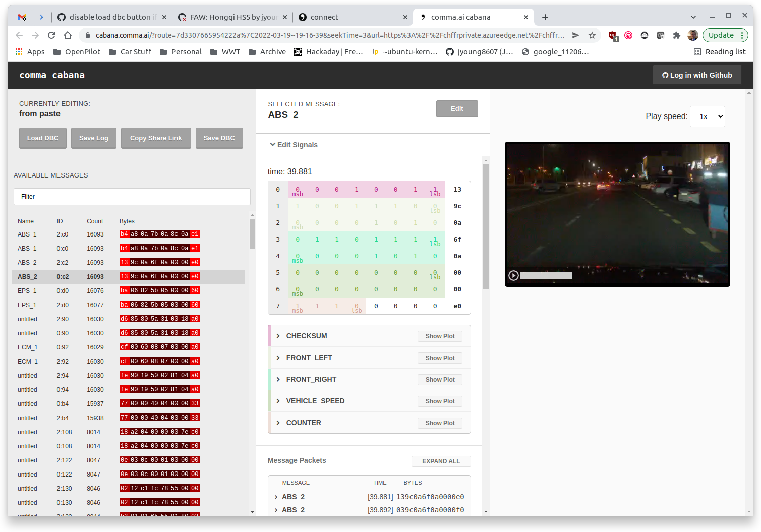Image resolution: width=761 pixels, height=532 pixels.
Task: Click the browser Home icon
Action: click(68, 35)
